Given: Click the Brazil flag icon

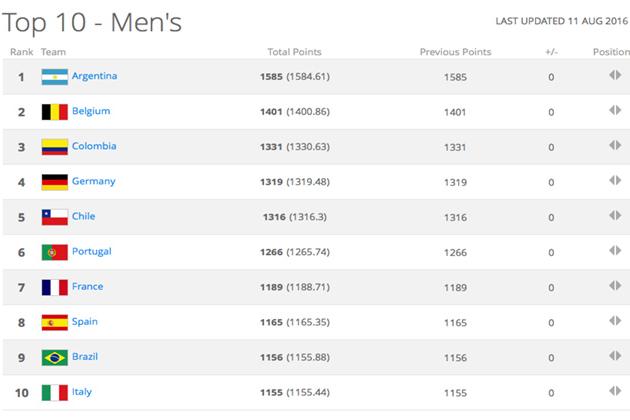Looking at the screenshot, I should [x=54, y=357].
